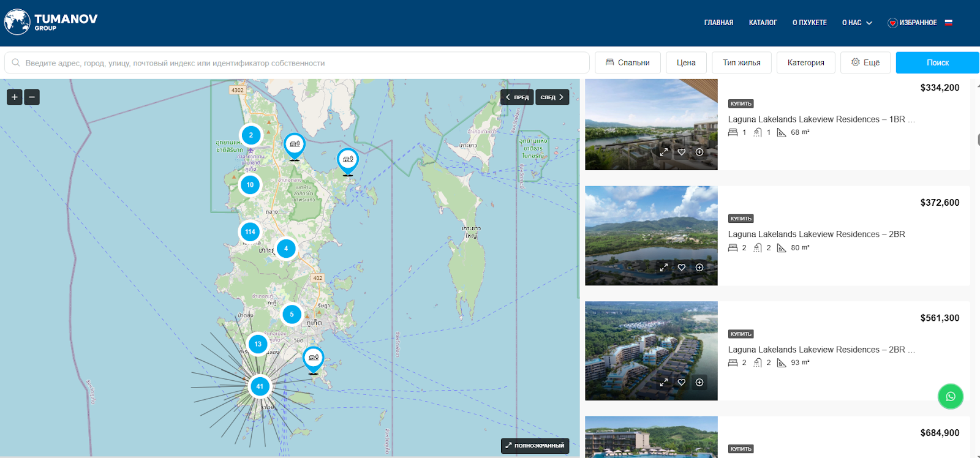Go to previous property with ПРЕД button
Viewport: 980px width, 458px height.
517,97
